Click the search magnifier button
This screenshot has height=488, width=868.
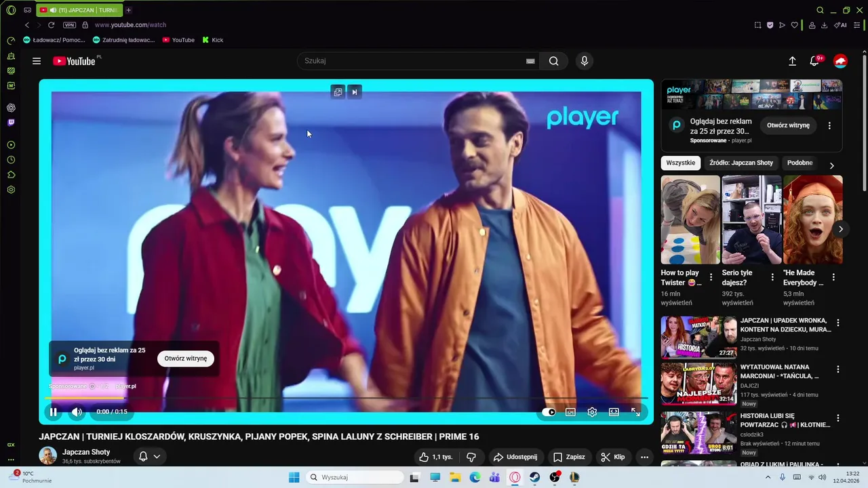coord(554,61)
